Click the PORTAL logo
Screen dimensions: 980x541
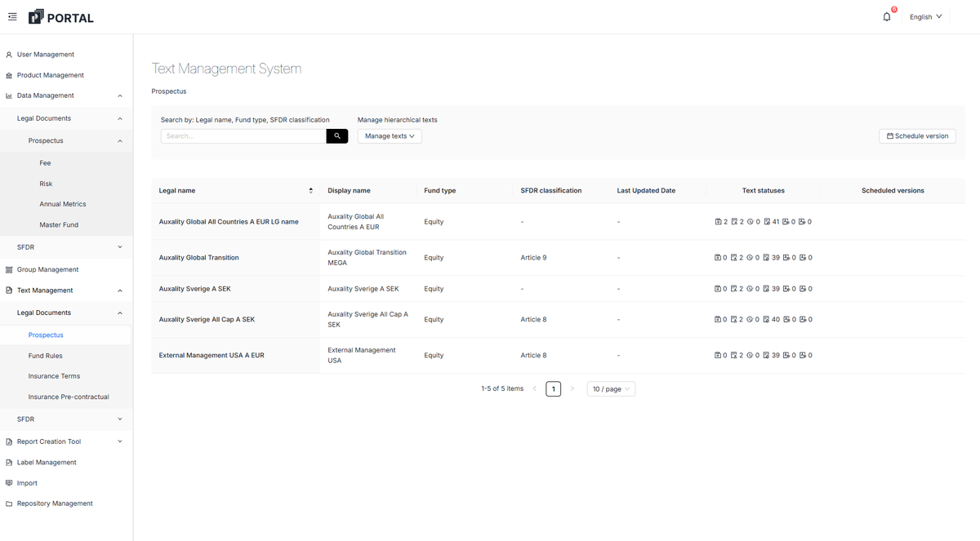61,17
